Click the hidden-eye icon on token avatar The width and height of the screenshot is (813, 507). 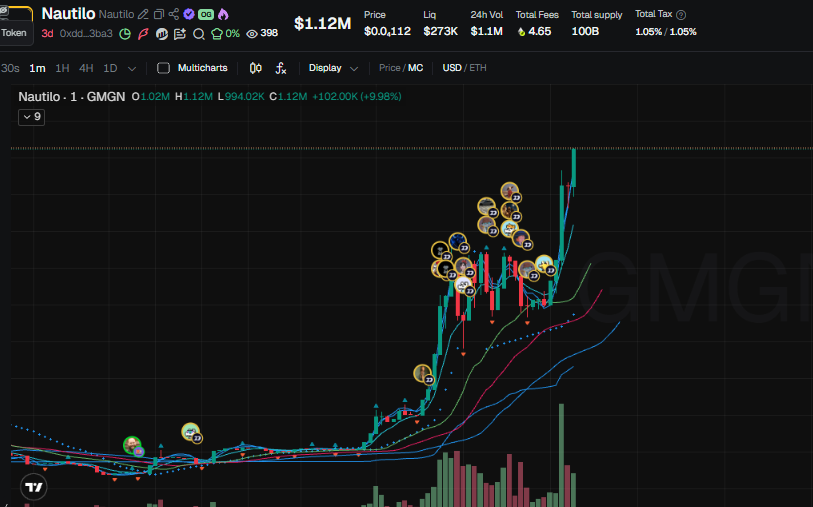(x=4, y=10)
